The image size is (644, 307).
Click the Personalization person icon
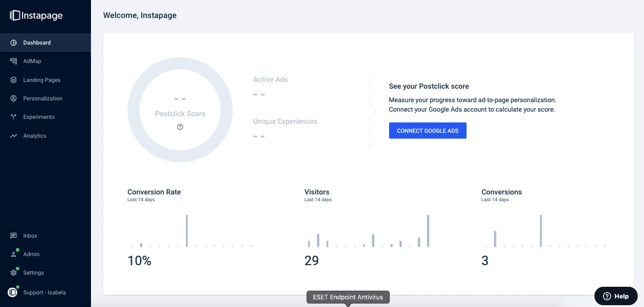coord(14,99)
